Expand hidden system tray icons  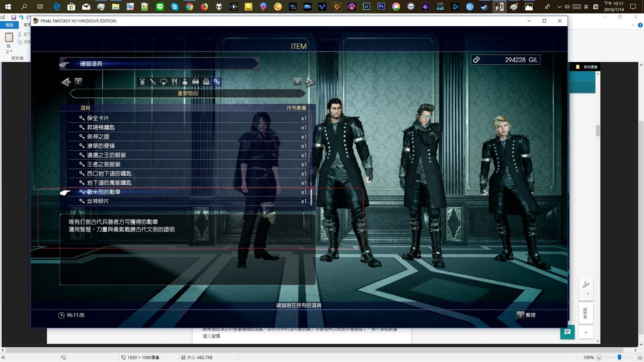pos(559,6)
